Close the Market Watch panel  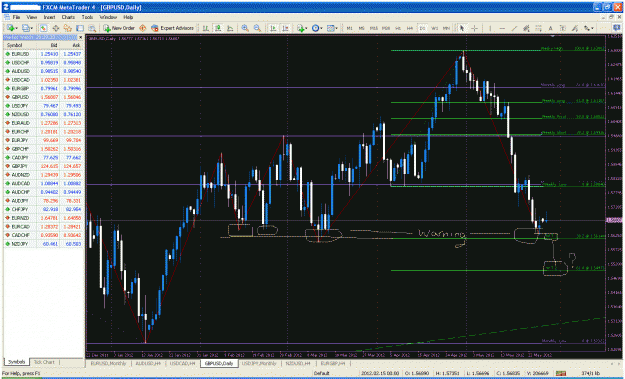[81, 37]
